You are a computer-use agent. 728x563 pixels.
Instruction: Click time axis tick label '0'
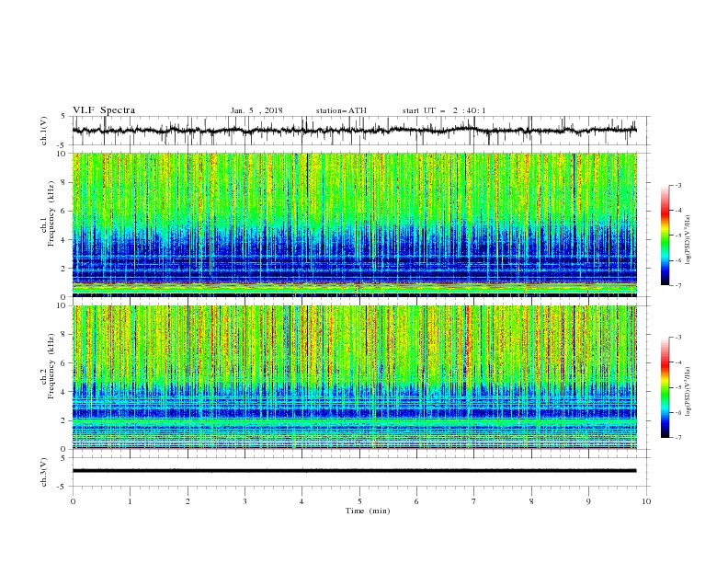pos(73,501)
